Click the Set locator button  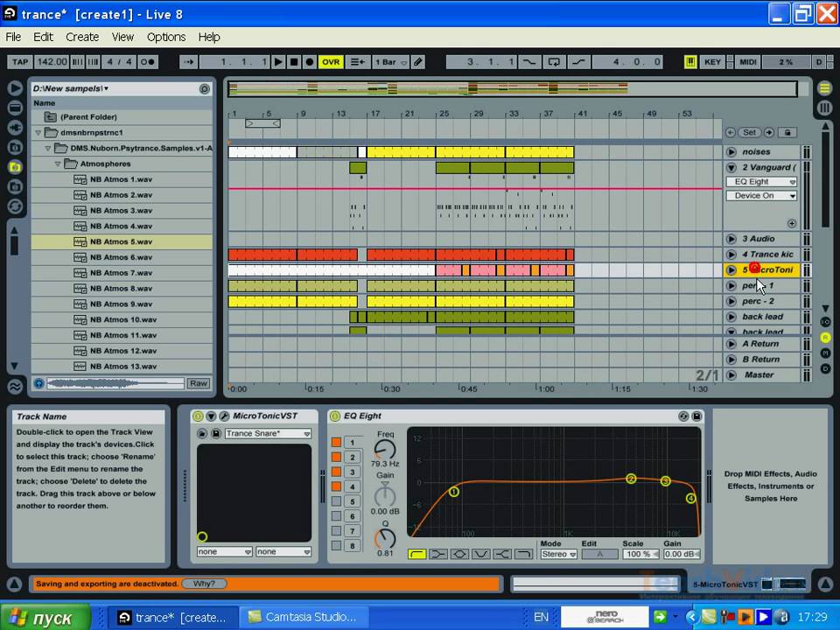pos(750,132)
